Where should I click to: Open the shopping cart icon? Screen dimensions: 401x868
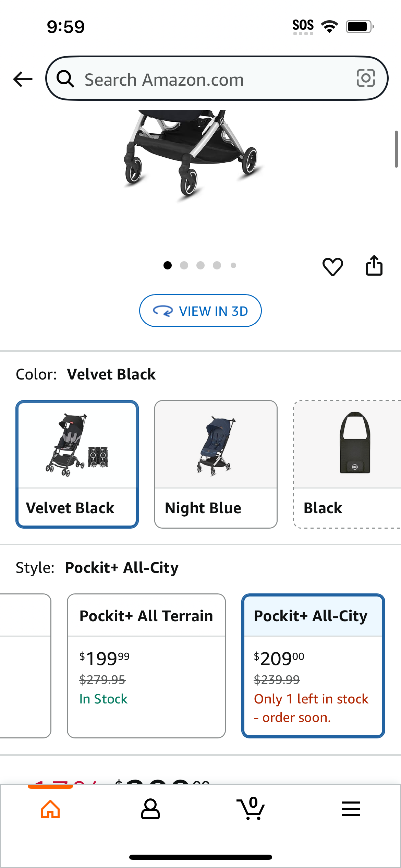(x=251, y=808)
